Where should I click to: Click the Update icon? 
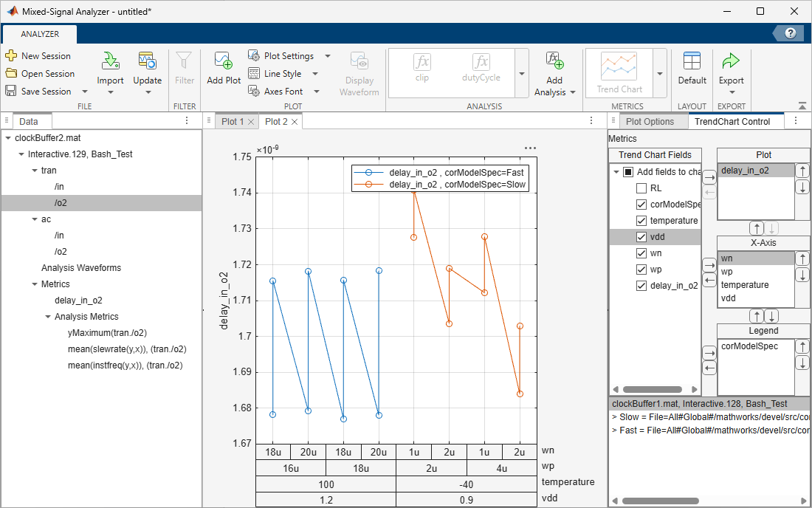click(147, 61)
